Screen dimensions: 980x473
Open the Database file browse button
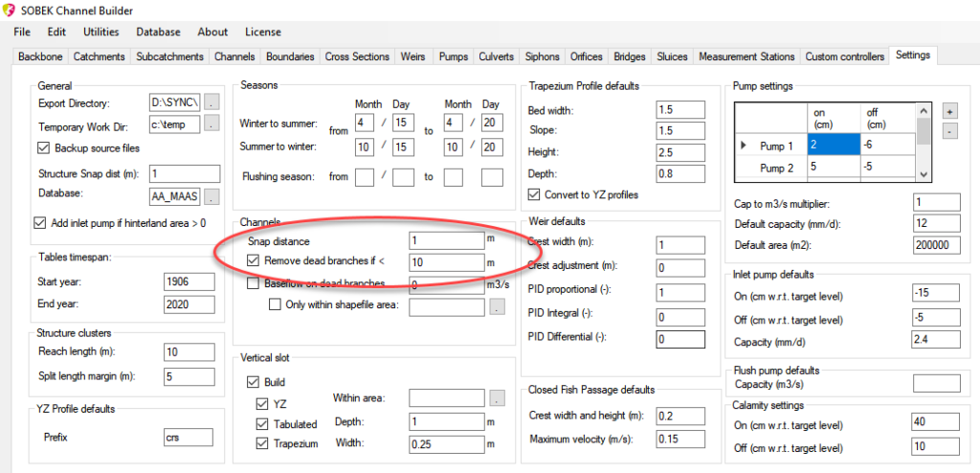212,196
